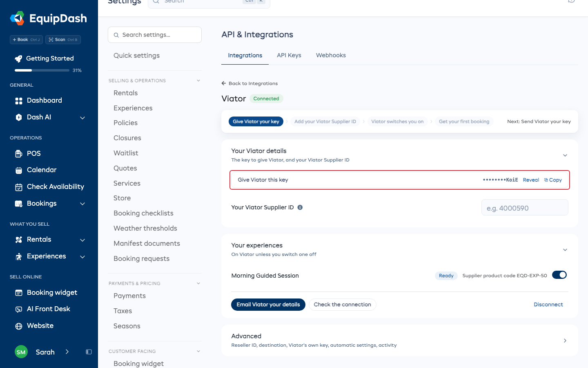The image size is (588, 368).
Task: Open the Getting Started rocket icon
Action: click(x=18, y=58)
